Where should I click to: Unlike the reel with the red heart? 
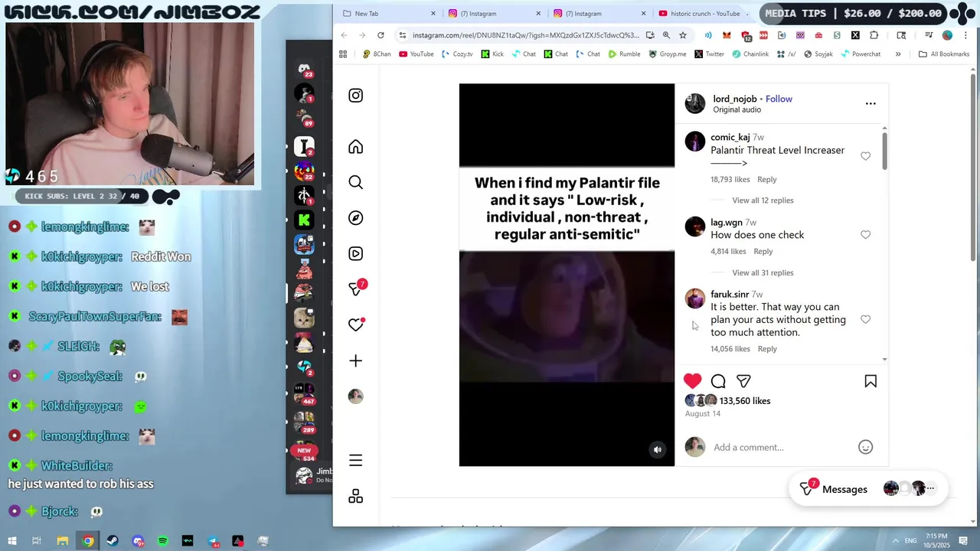[x=692, y=380]
